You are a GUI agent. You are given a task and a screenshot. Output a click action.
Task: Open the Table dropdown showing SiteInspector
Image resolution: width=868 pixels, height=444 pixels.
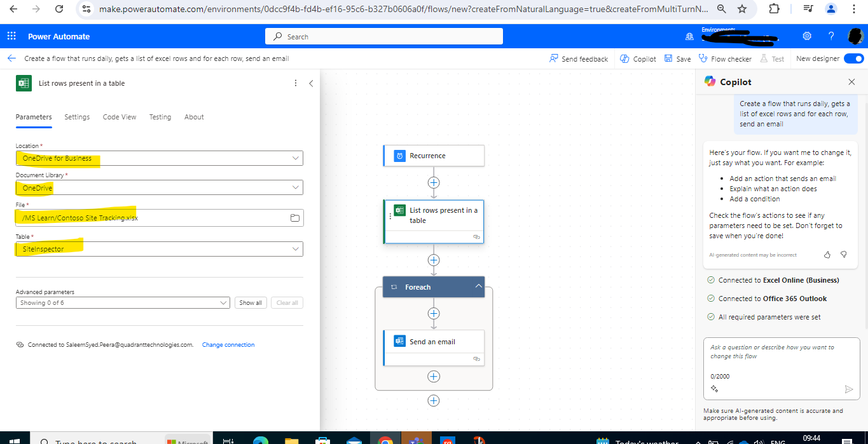(x=160, y=249)
